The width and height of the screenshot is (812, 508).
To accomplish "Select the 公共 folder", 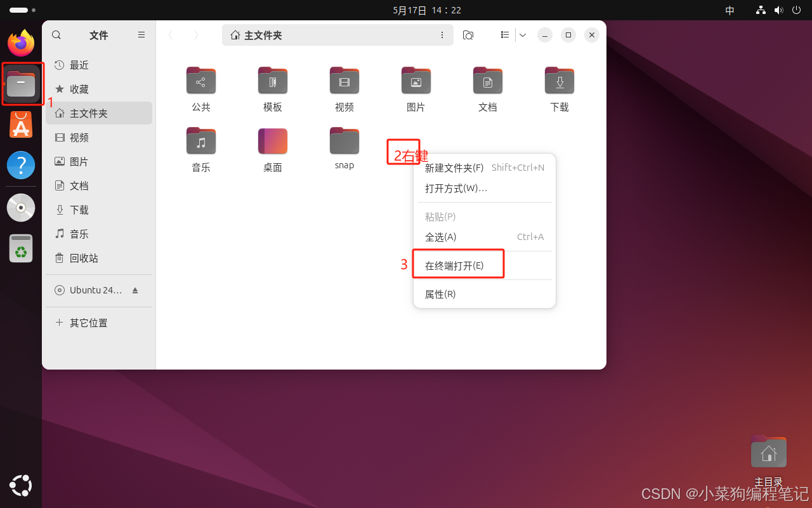I will 201,90.
